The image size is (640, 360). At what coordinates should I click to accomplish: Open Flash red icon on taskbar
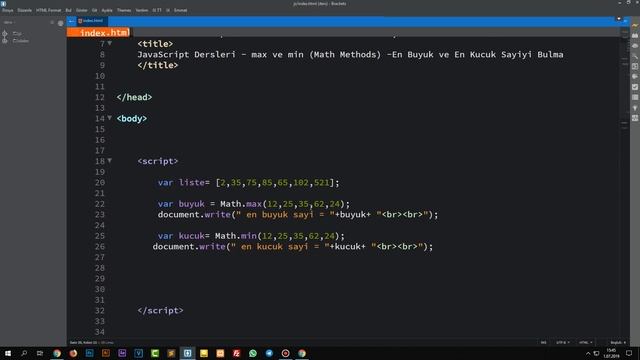coord(236,353)
